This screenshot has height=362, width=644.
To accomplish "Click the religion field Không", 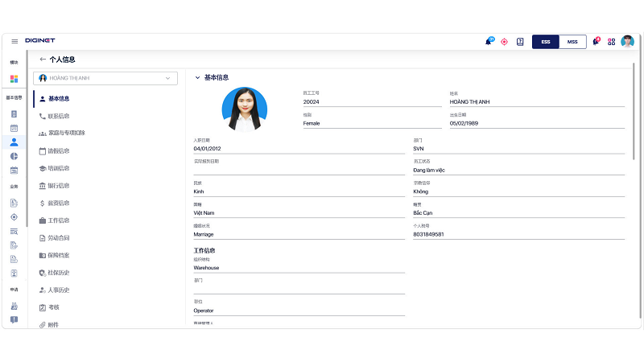I will (518, 191).
